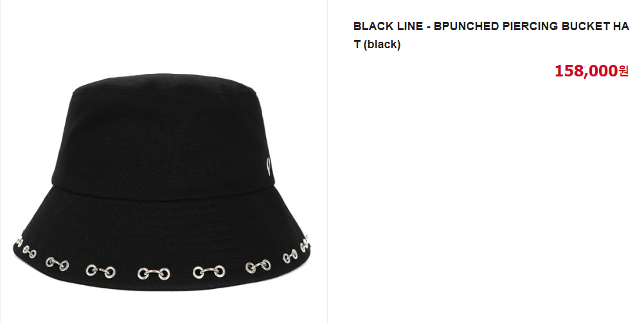The width and height of the screenshot is (644, 323).
Task: Click the middle silver eyelet ring pair on brim
Action: tap(154, 273)
